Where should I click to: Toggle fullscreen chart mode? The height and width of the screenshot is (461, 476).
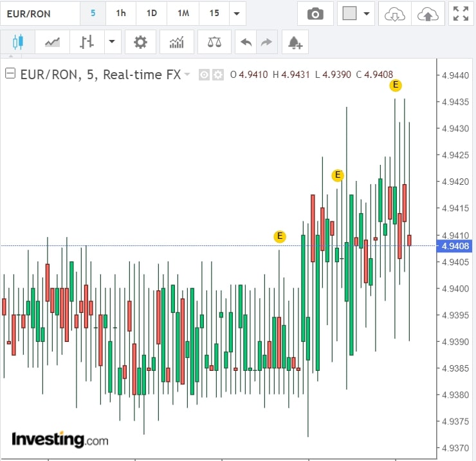pos(461,14)
